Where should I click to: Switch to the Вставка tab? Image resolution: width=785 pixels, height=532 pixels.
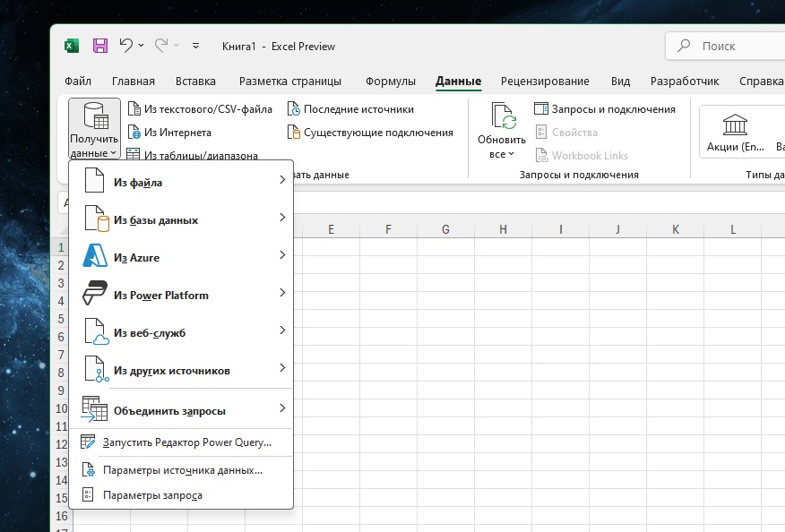click(195, 82)
